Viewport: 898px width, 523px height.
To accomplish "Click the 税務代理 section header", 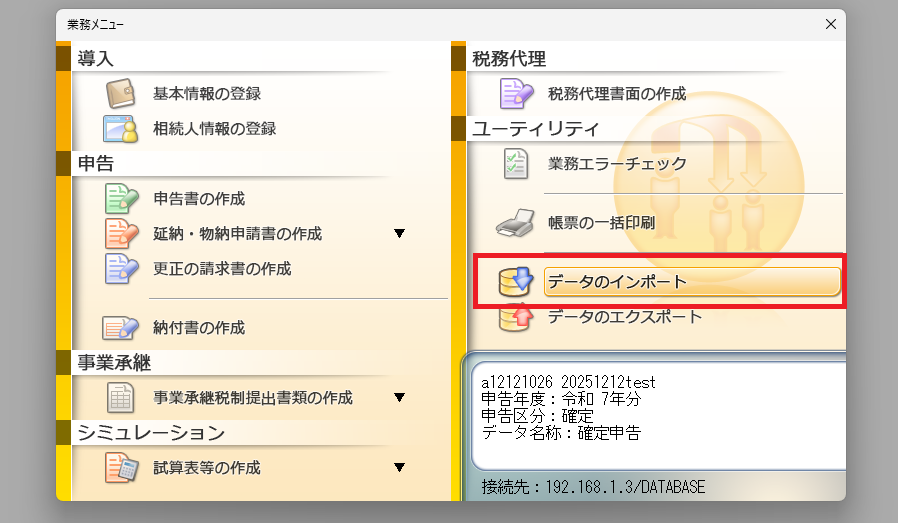I will click(x=509, y=58).
